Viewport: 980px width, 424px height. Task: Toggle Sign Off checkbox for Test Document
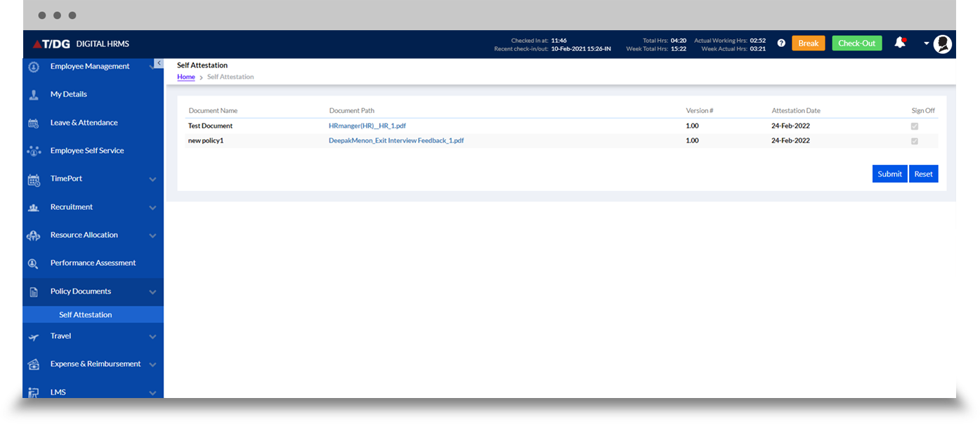pos(915,126)
